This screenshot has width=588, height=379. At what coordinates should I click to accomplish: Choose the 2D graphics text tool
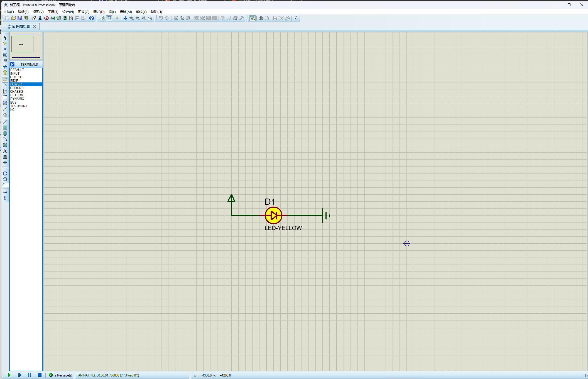click(x=5, y=151)
